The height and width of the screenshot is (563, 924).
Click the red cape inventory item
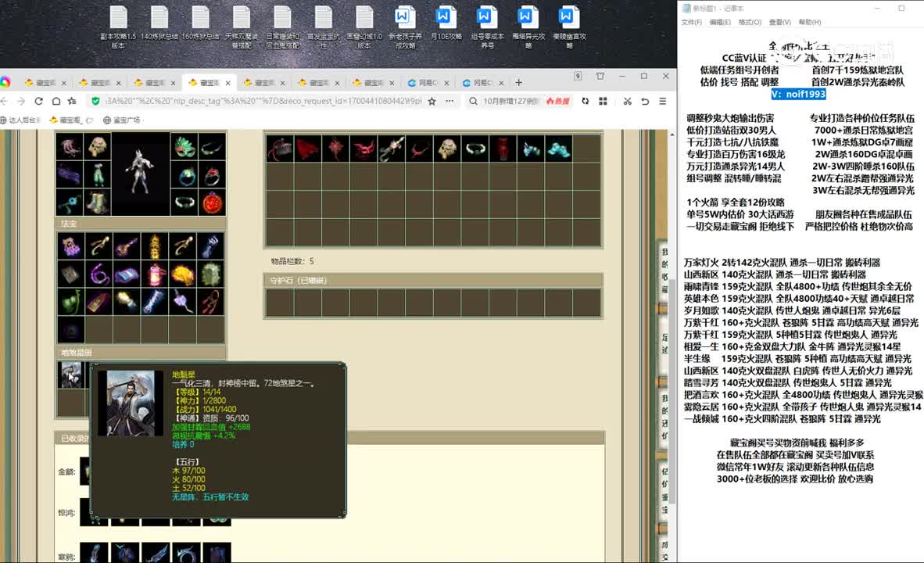coord(307,149)
